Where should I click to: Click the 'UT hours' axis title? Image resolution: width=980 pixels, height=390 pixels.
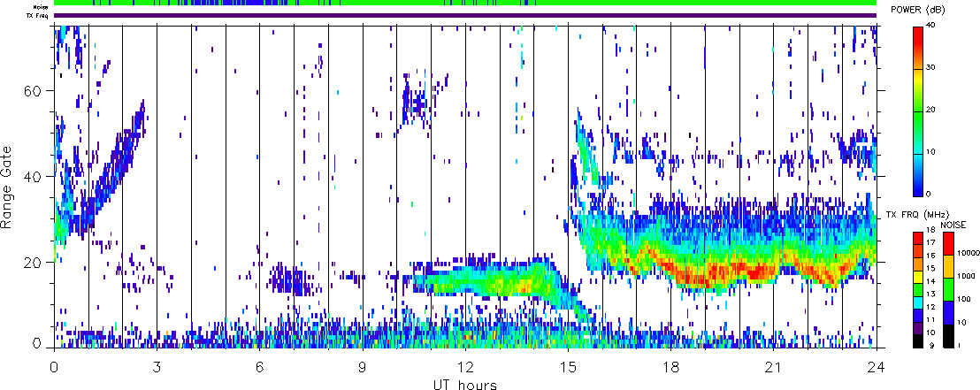[x=465, y=384]
